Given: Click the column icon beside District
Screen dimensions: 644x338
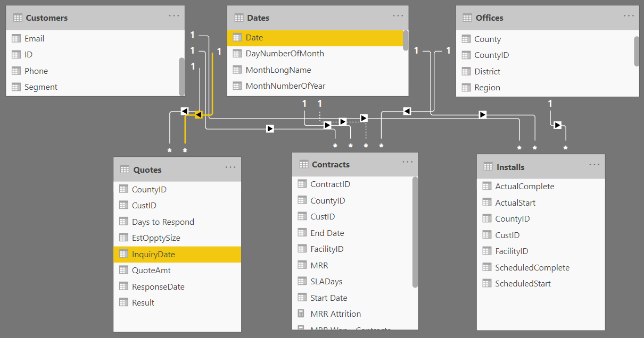Looking at the screenshot, I should click(x=466, y=71).
